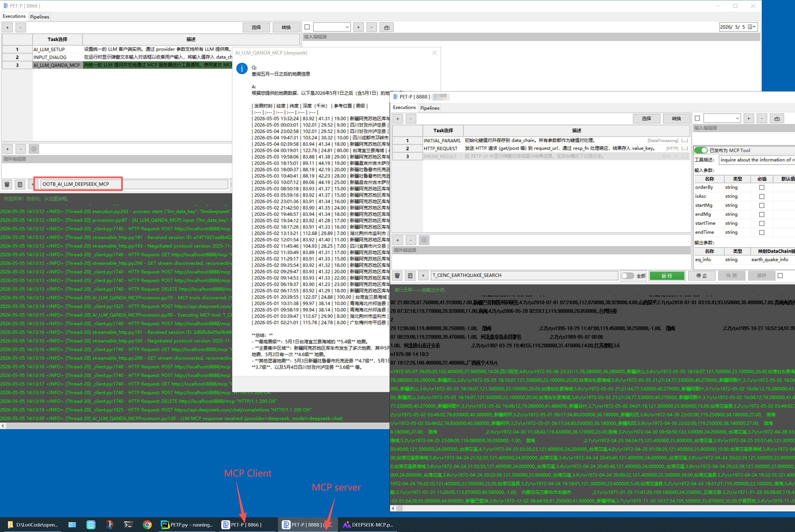Open the recycle bin app in taskbar

click(91, 525)
